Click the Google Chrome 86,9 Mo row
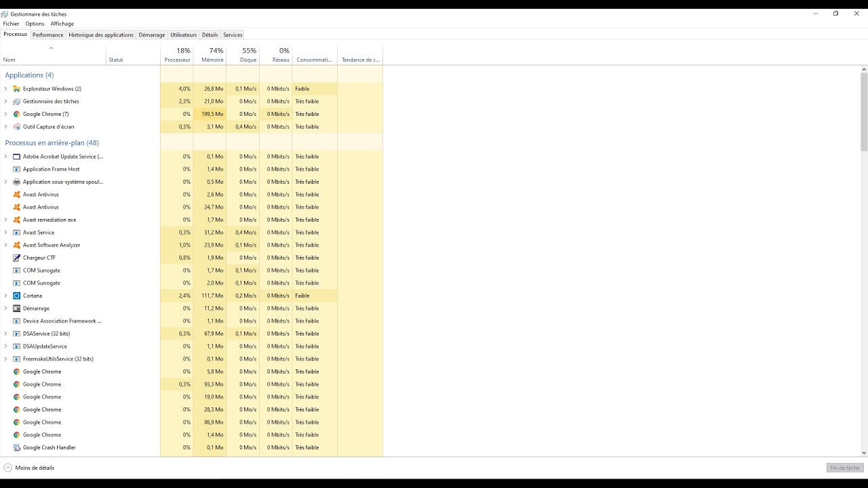The height and width of the screenshot is (488, 868). click(x=192, y=422)
